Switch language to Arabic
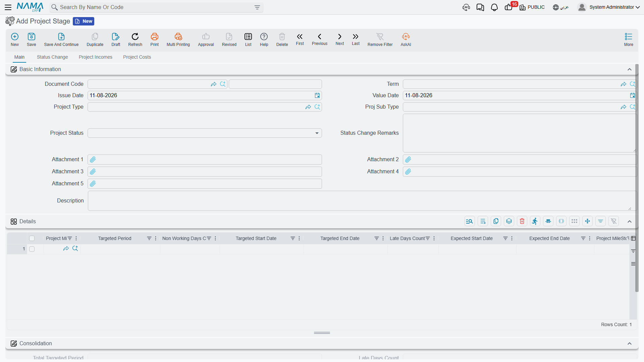Viewport: 644px width, 362px height. [561, 7]
